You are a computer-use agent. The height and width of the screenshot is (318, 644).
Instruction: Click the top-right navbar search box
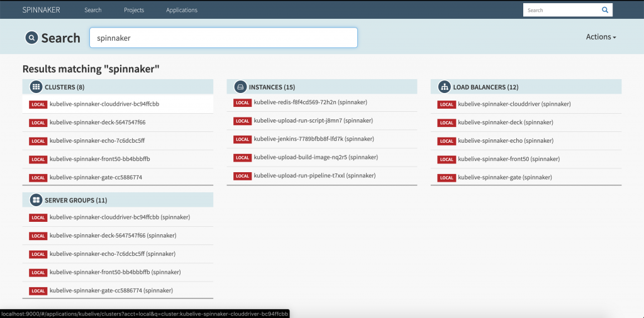coord(561,10)
